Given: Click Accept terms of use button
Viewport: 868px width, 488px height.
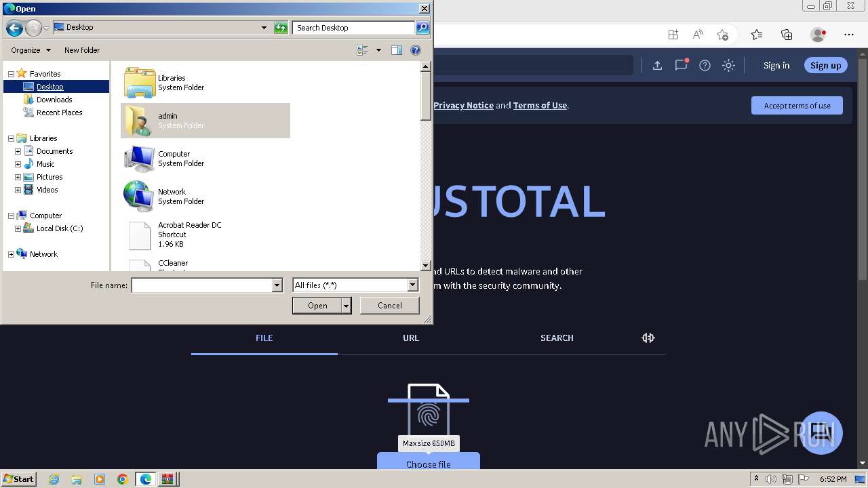Looking at the screenshot, I should 797,106.
